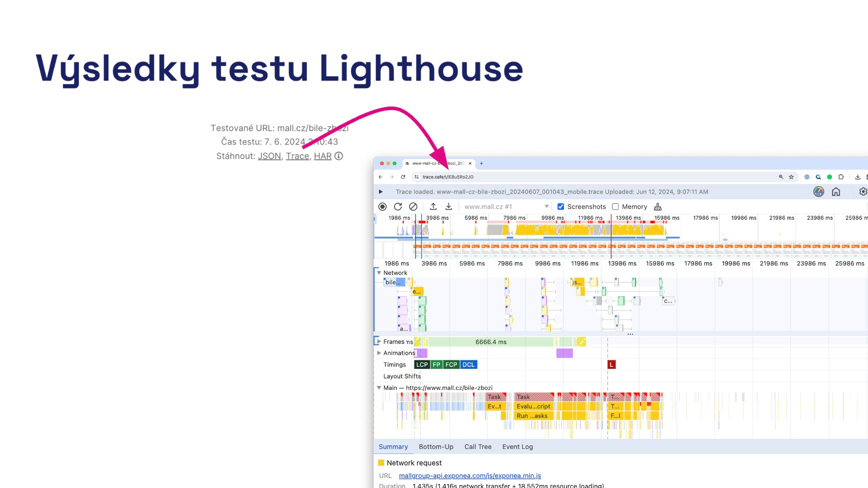Start a new performance recording
The image size is (868, 488).
click(382, 206)
